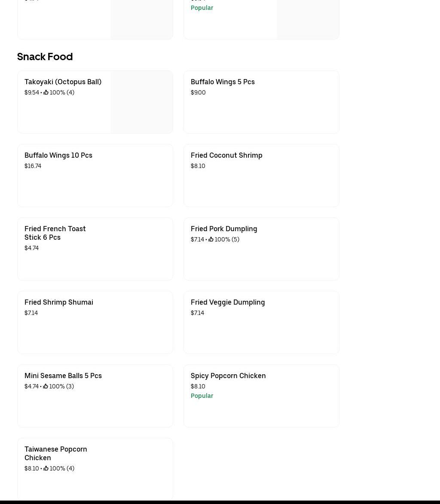
Task: Open Buffalo Wings 10 Pcs item
Action: tap(58, 155)
